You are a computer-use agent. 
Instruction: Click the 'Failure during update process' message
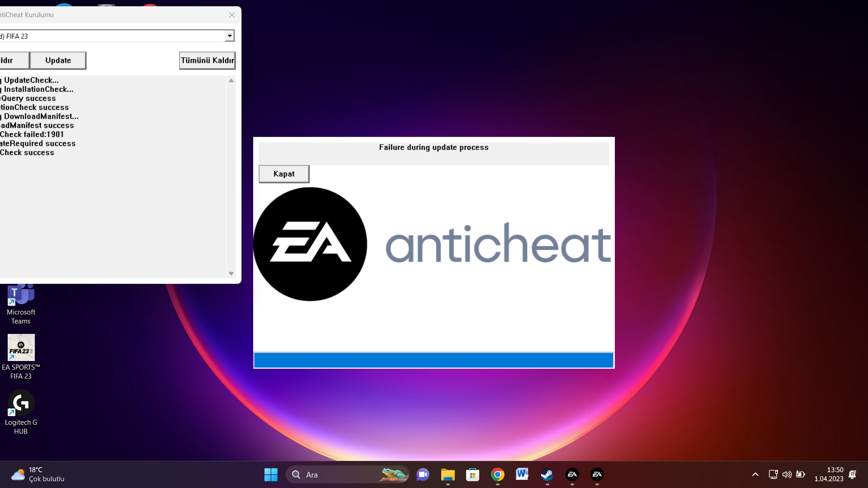coord(434,147)
